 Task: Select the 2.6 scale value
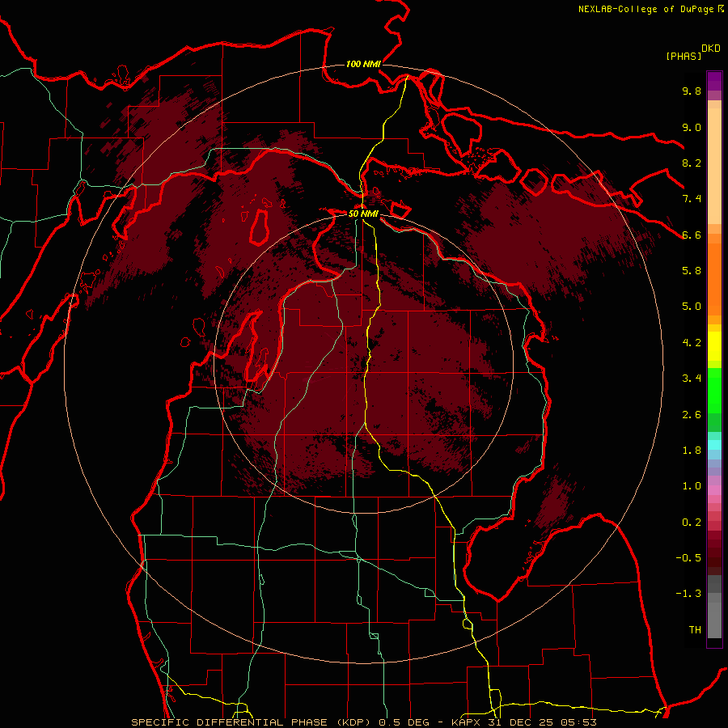click(692, 415)
